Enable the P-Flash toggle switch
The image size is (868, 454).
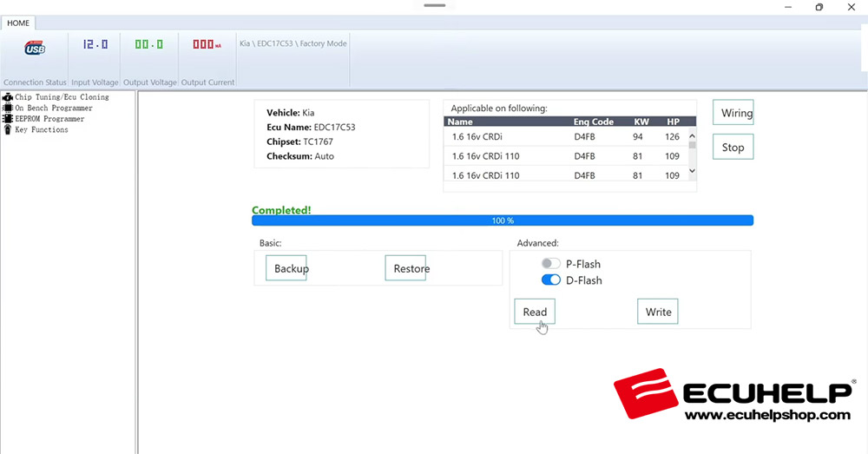pos(551,264)
